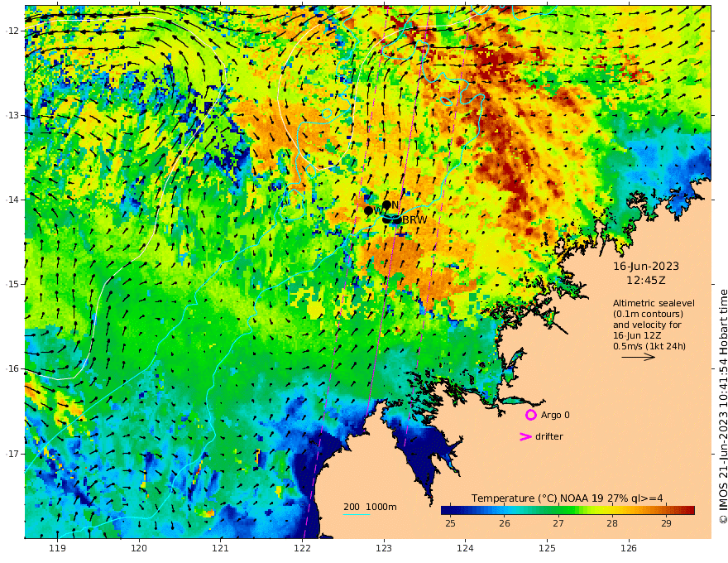Viewport: 728px width, 563px height.
Task: Click the 26 tick on the temperature scale
Action: coord(505,523)
